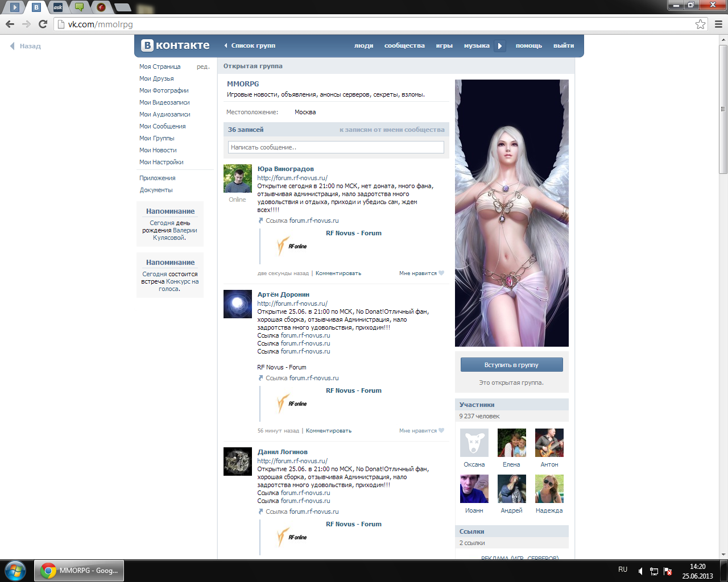Open Мои Настройки
Viewport: 728px width, 582px height.
point(162,162)
